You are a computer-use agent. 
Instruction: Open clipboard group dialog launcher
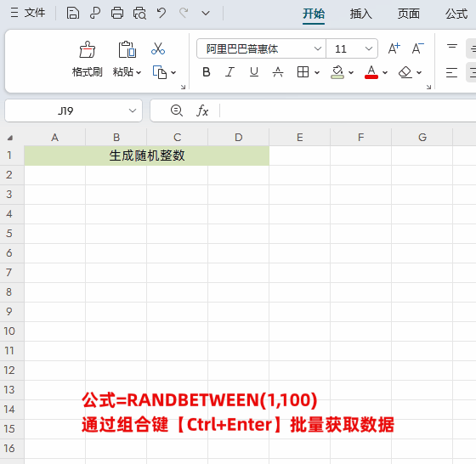(x=183, y=87)
